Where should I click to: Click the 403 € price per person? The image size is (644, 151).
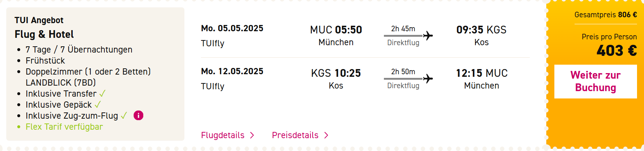(x=616, y=50)
